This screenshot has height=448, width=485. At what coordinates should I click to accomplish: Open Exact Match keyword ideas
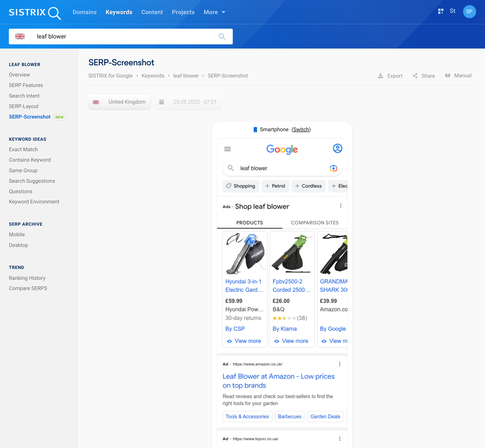click(x=23, y=150)
